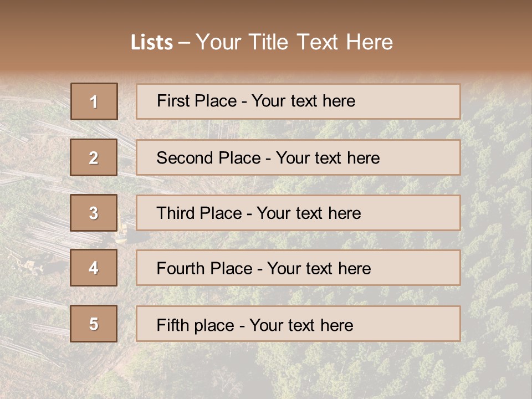
Task: Click 'Your text here' in the Fourth Place row
Action: (x=319, y=269)
